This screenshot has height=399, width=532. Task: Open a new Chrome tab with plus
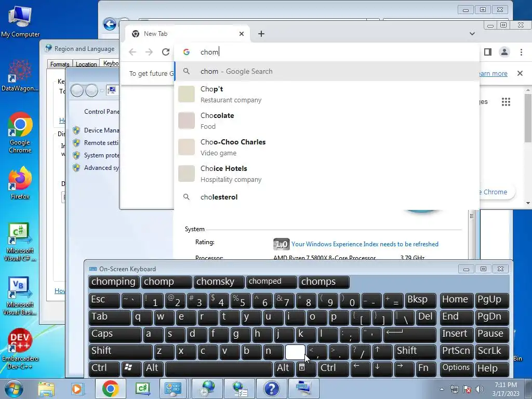pyautogui.click(x=261, y=34)
